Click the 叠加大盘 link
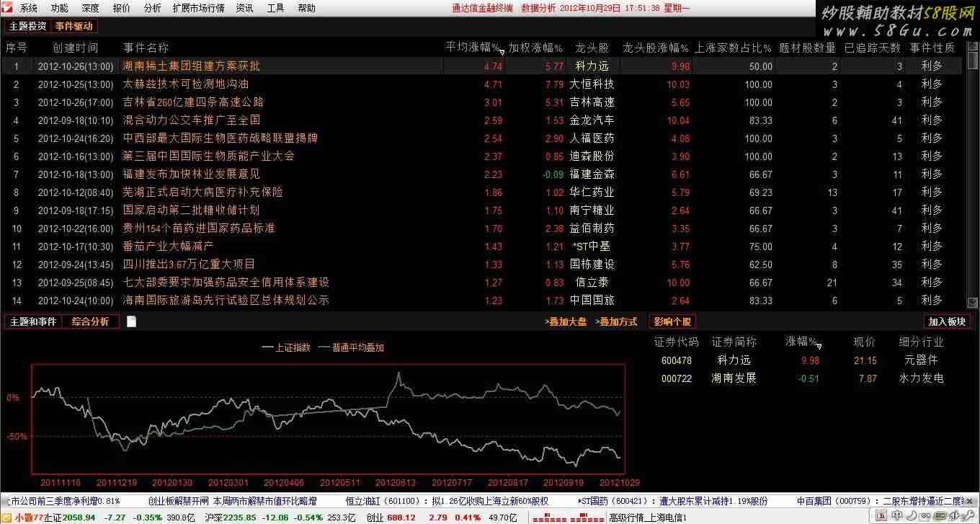Image resolution: width=980 pixels, height=524 pixels. tap(567, 322)
